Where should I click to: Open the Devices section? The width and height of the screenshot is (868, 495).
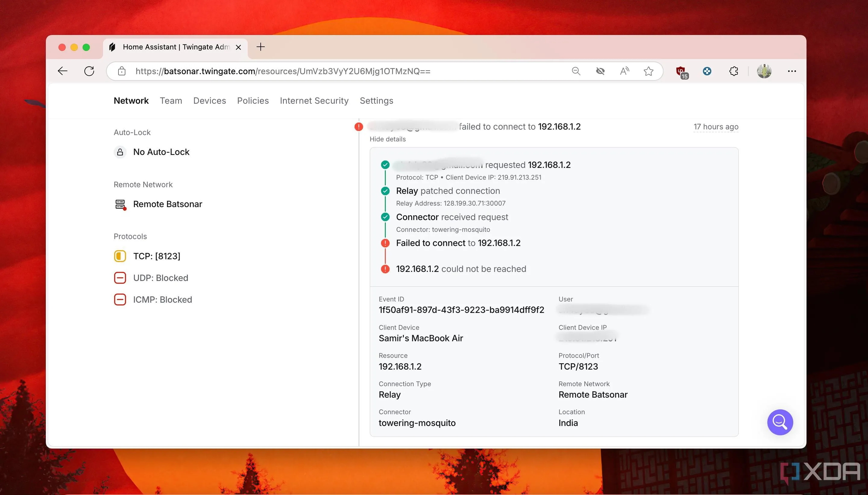[x=210, y=101]
